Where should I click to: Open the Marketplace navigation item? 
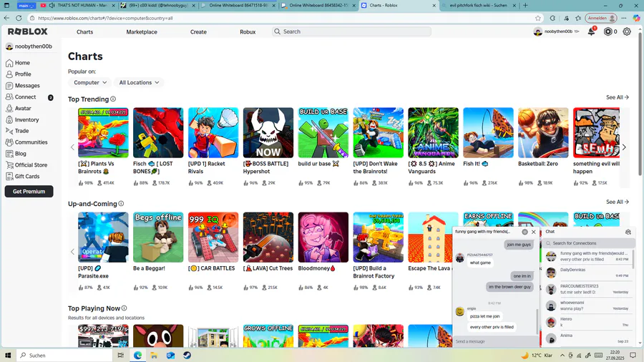point(142,32)
